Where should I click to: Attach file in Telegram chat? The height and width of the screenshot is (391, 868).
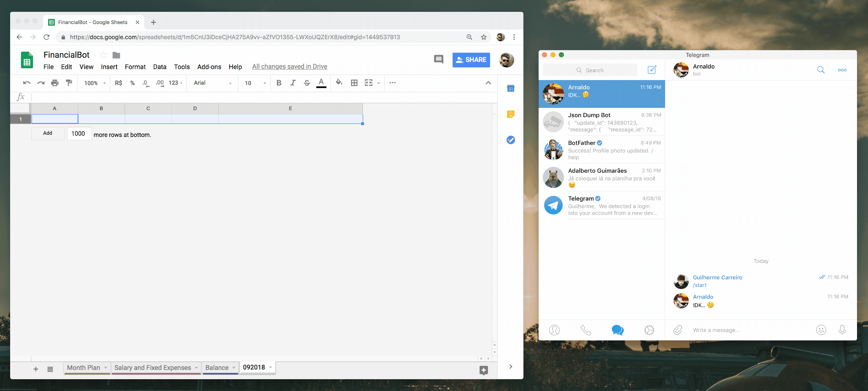tap(678, 330)
